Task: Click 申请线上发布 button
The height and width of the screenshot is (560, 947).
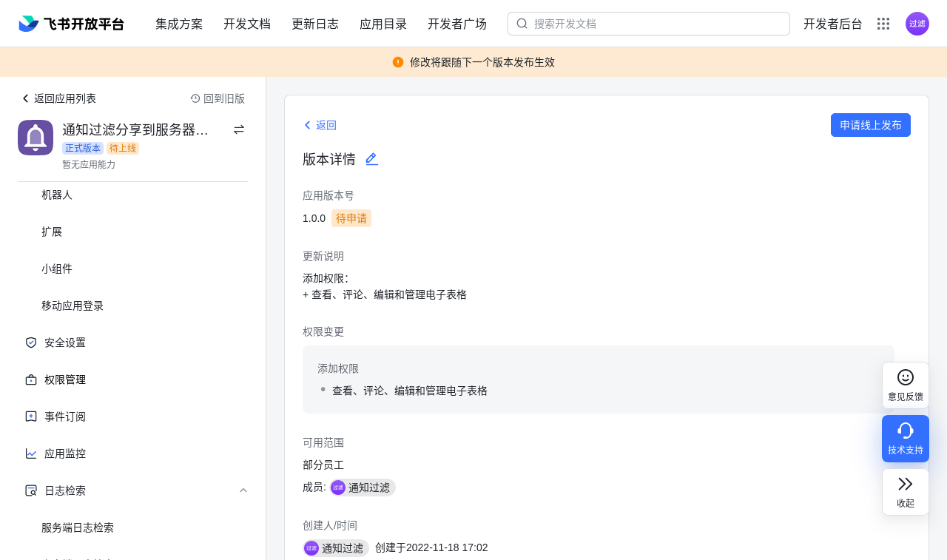Action: click(x=871, y=125)
